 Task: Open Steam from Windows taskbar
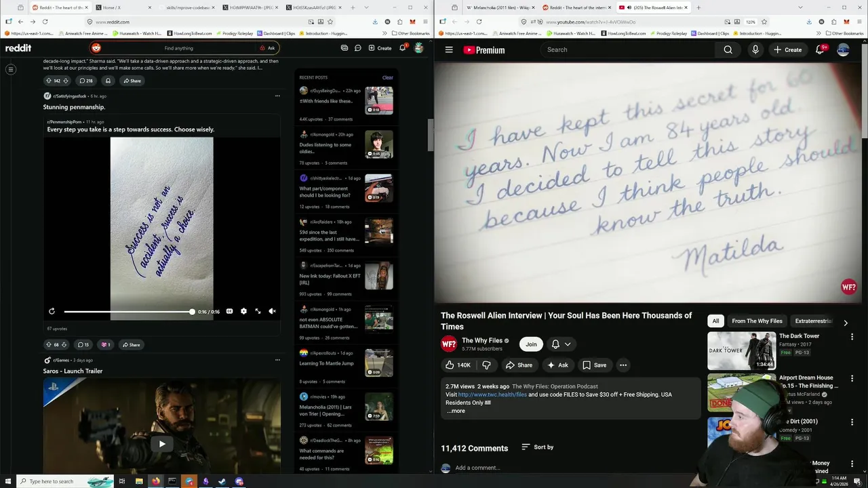[222, 481]
